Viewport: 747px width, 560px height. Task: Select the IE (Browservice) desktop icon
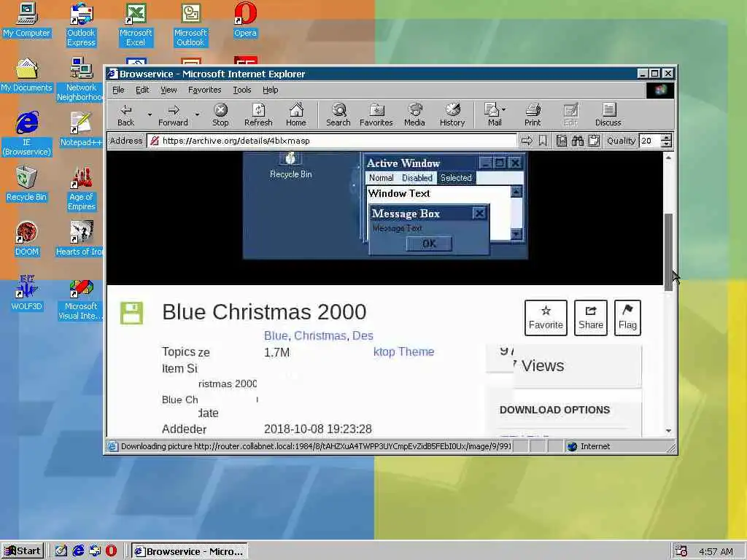click(27, 134)
